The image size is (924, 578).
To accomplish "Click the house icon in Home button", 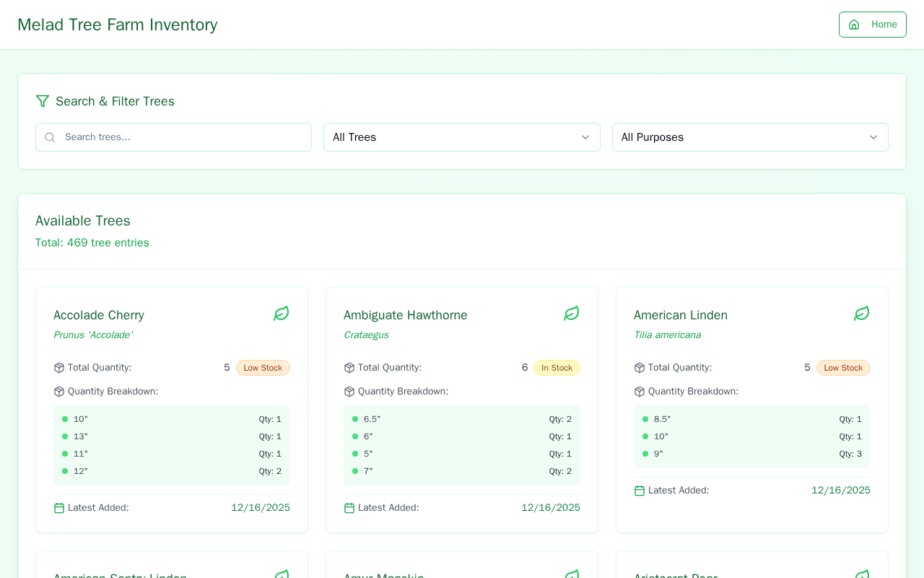I will click(x=854, y=25).
